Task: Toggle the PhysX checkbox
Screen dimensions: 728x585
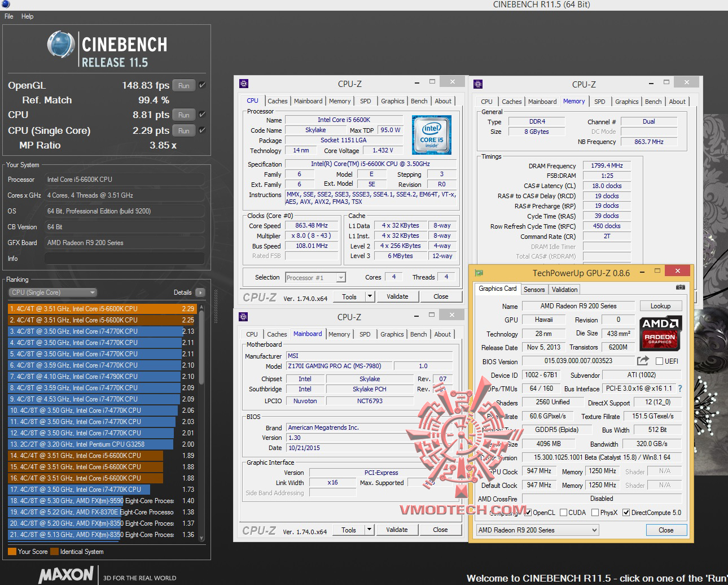Action: click(595, 513)
